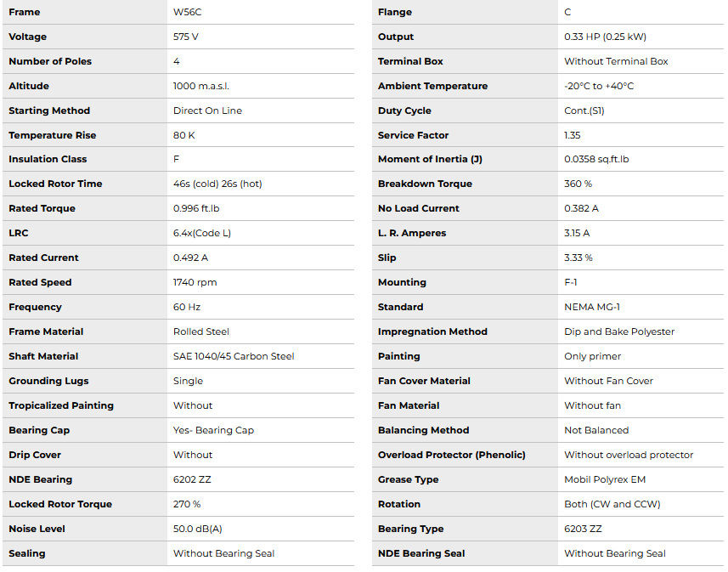Select the Voltage value 575 V
The width and height of the screenshot is (728, 572).
click(x=186, y=37)
